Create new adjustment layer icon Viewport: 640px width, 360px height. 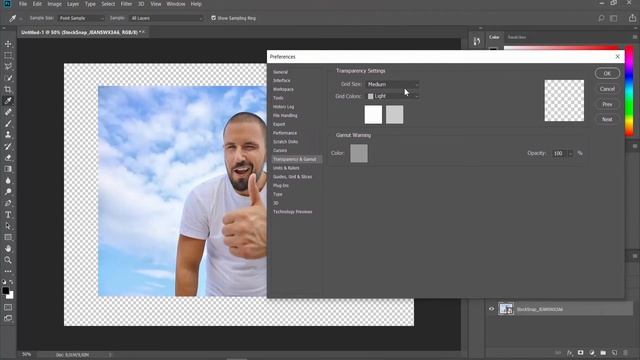592,353
